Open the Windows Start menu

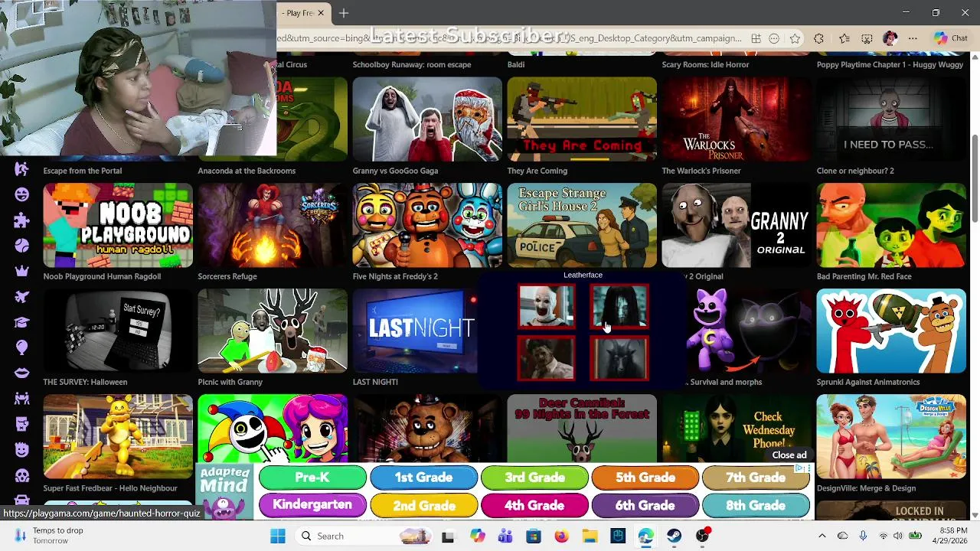[x=277, y=536]
